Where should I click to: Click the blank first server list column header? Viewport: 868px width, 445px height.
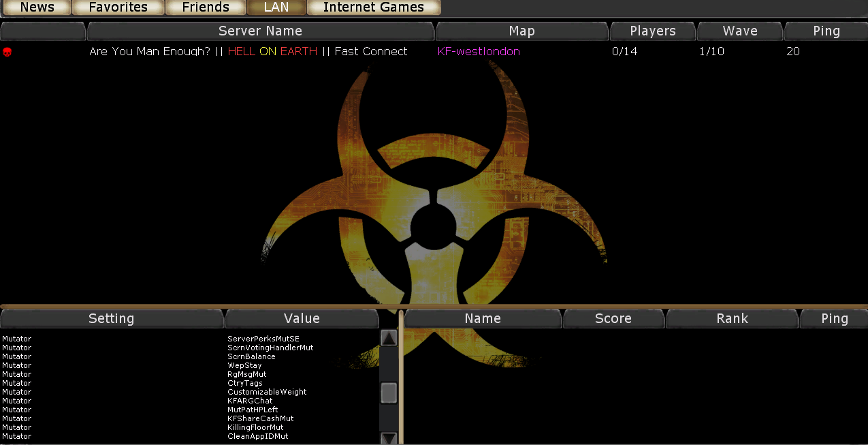pos(43,31)
